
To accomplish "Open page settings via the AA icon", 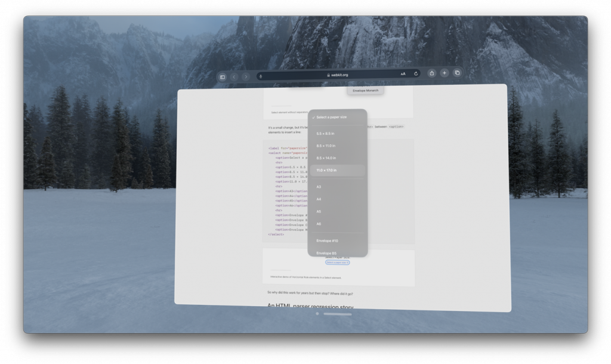I will (403, 74).
